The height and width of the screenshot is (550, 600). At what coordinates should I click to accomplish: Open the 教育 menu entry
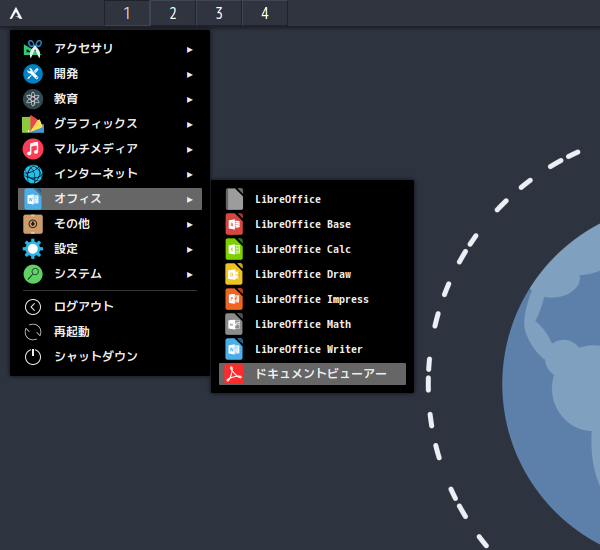(110, 99)
